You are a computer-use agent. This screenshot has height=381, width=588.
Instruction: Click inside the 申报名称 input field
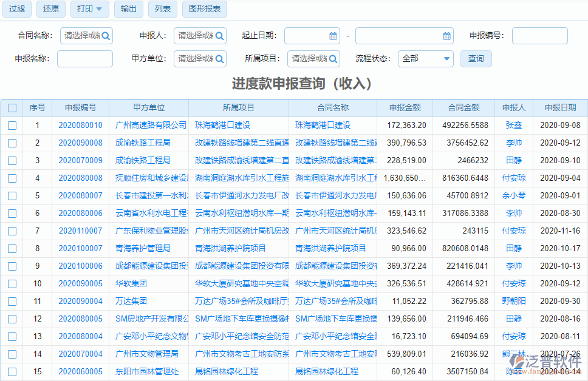pyautogui.click(x=84, y=59)
